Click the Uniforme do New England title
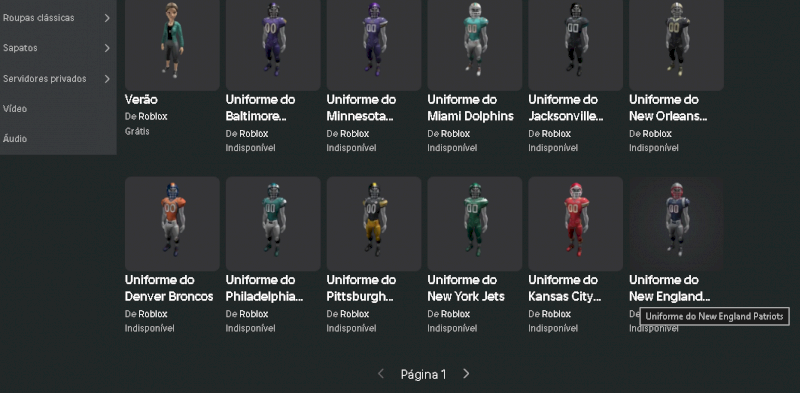Viewport: 800px width, 393px height. pos(669,288)
